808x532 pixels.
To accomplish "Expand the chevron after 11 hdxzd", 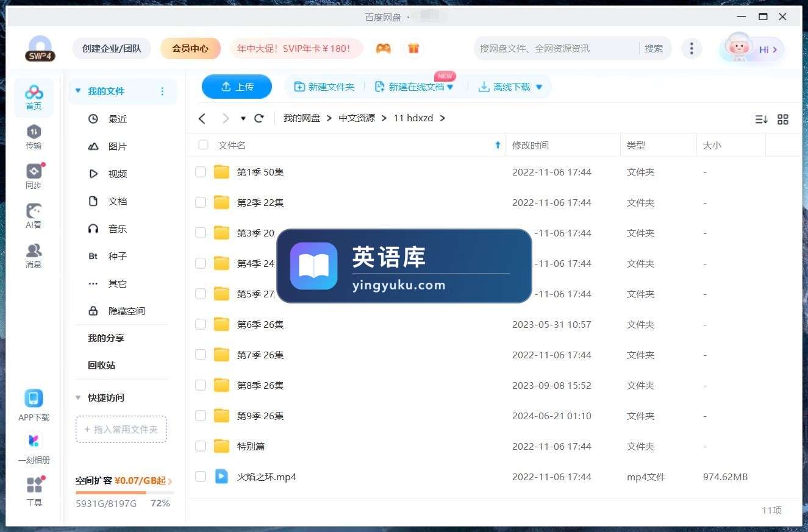I will [443, 118].
